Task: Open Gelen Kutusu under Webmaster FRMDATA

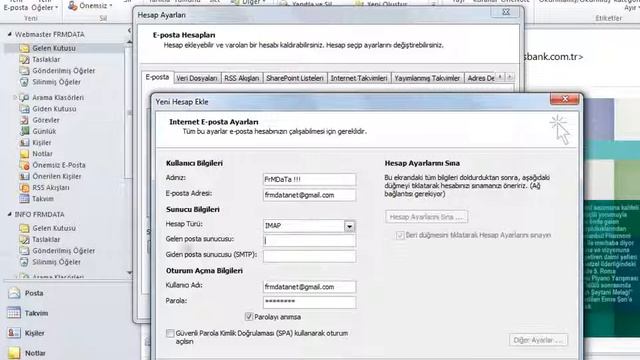Action: point(53,48)
